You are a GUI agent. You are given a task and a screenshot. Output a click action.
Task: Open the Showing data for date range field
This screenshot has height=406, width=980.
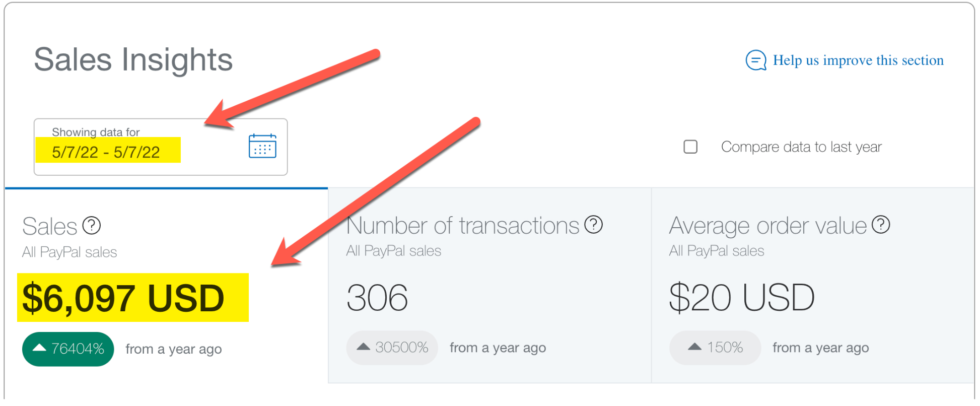pos(161,147)
